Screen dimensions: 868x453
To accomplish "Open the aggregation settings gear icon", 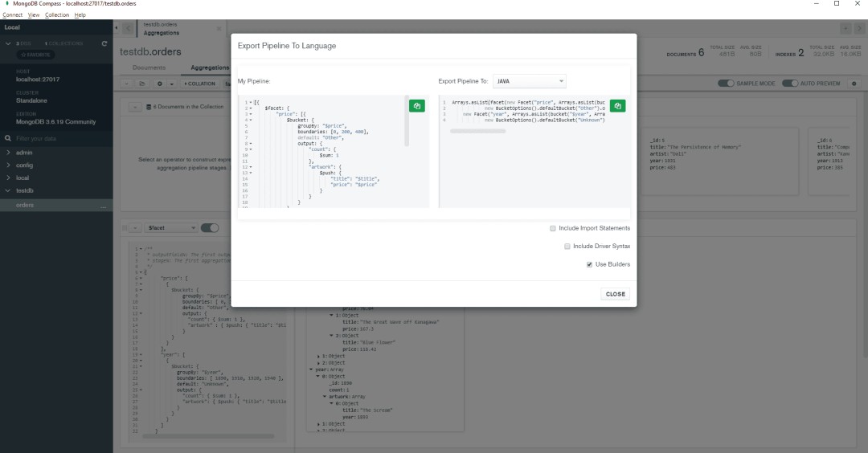I will [161, 84].
